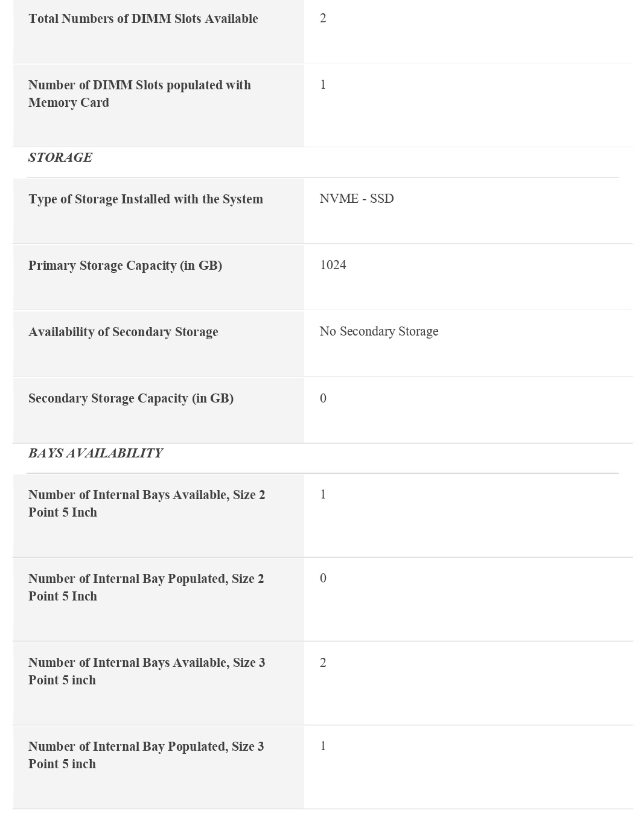Select the Internal Bays Available 2 Point 5 Inch label
Screen dimensions: 644x828
147,503
